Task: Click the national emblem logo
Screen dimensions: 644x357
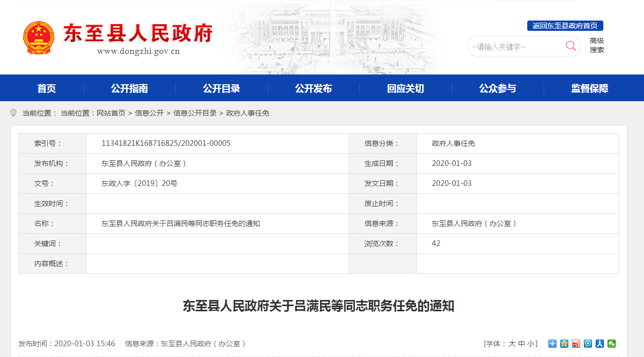Action: click(x=39, y=38)
